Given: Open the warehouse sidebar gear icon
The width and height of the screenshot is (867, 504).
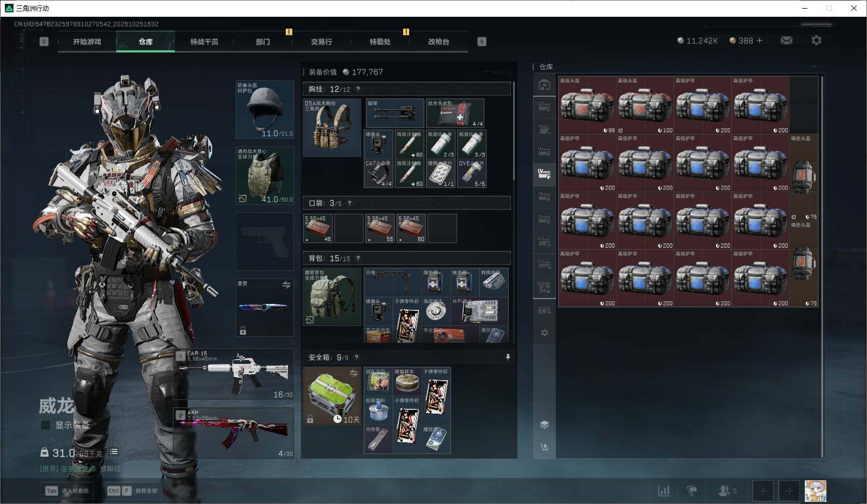Looking at the screenshot, I should point(544,333).
